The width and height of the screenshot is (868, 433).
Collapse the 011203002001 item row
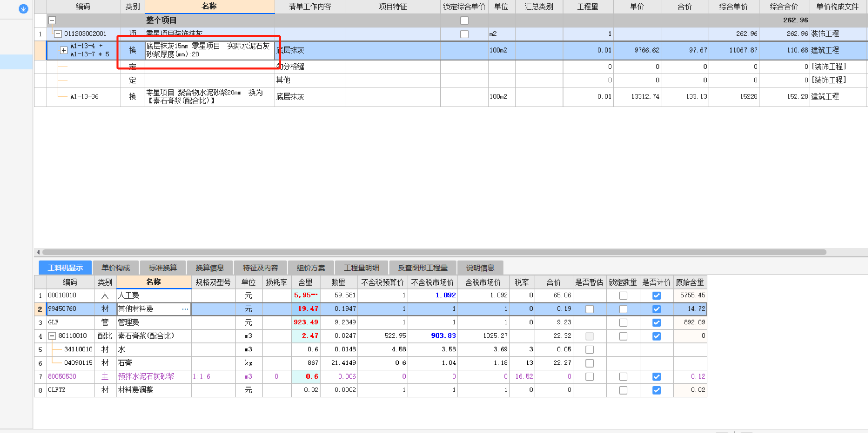coord(58,34)
